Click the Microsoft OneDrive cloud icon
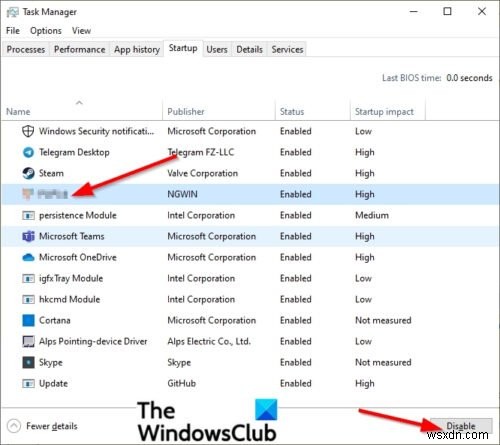 [x=28, y=257]
